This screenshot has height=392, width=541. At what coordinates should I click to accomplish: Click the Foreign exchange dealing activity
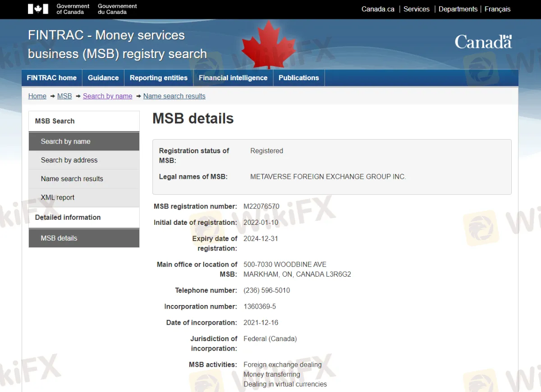click(x=283, y=365)
